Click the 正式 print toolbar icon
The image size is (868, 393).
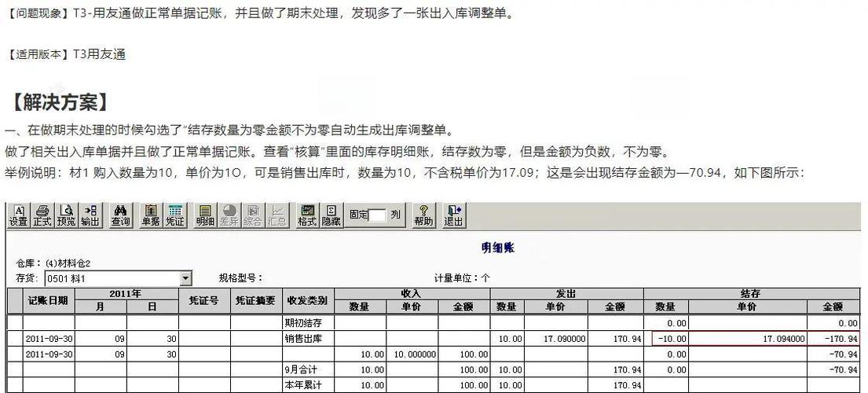click(42, 215)
